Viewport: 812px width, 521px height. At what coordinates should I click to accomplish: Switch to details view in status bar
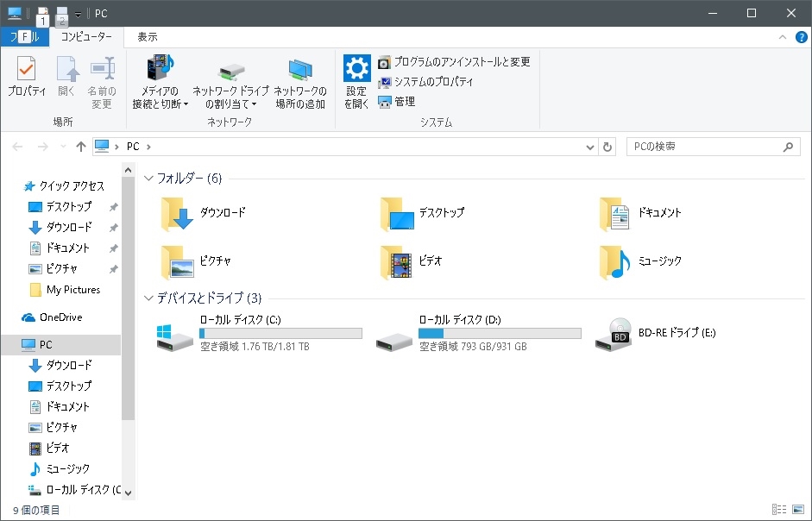point(779,510)
